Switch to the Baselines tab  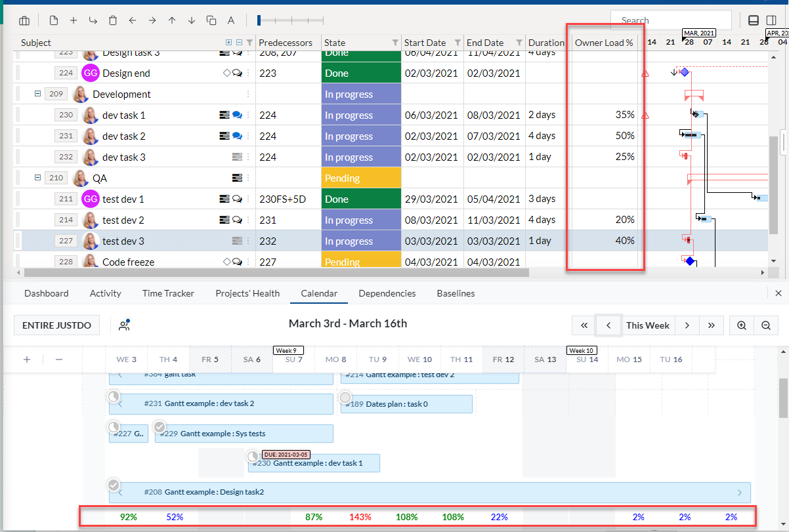pyautogui.click(x=456, y=293)
